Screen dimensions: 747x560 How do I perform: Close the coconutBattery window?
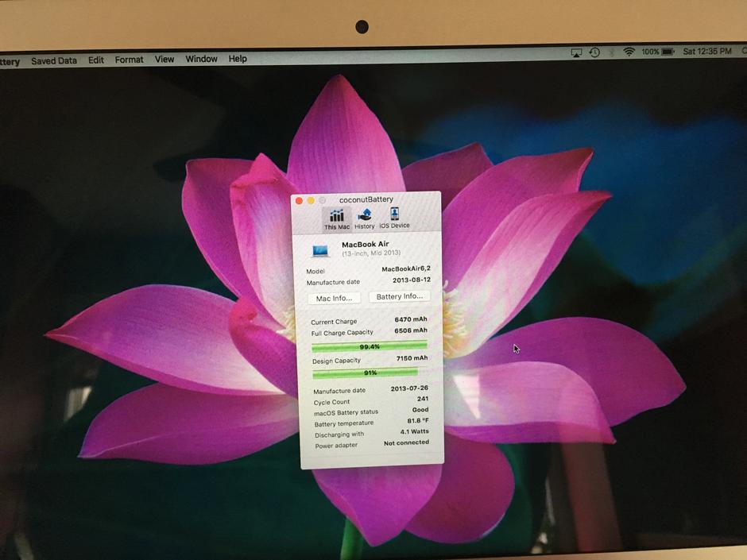click(x=299, y=201)
